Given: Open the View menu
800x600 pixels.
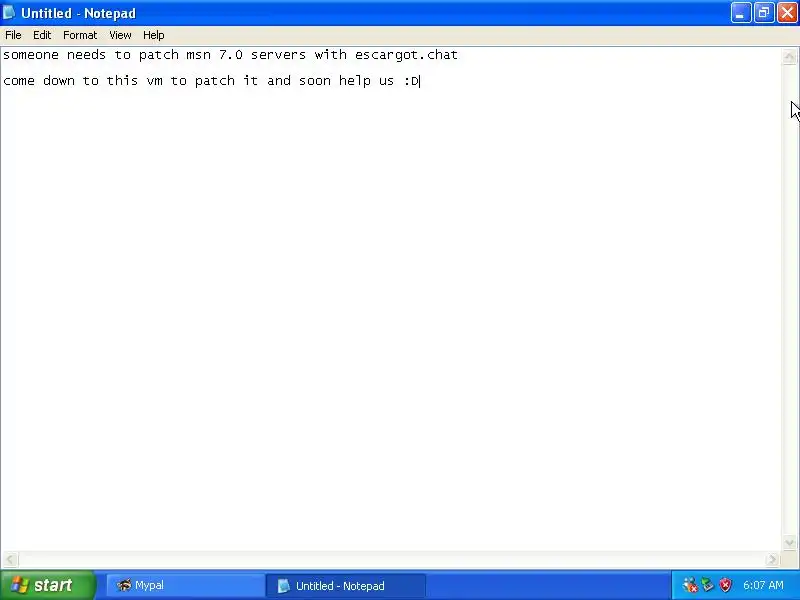Looking at the screenshot, I should point(120,35).
